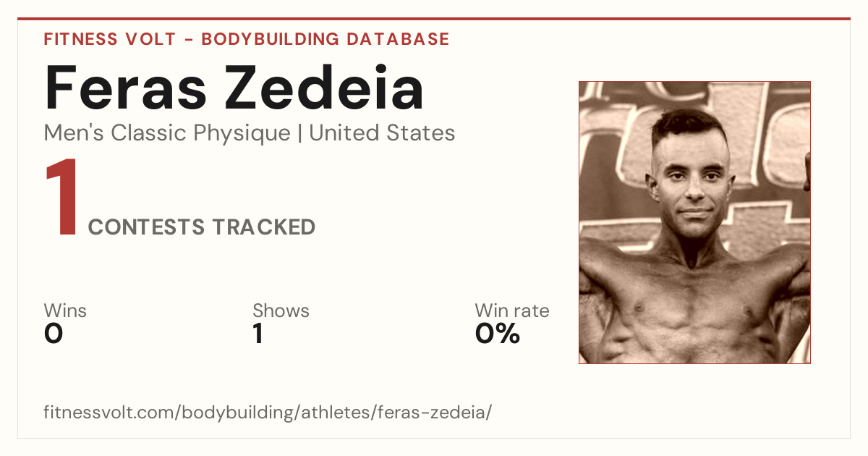This screenshot has width=868, height=456.
Task: Select the CONTESTS TRACKED label
Action: click(x=202, y=227)
